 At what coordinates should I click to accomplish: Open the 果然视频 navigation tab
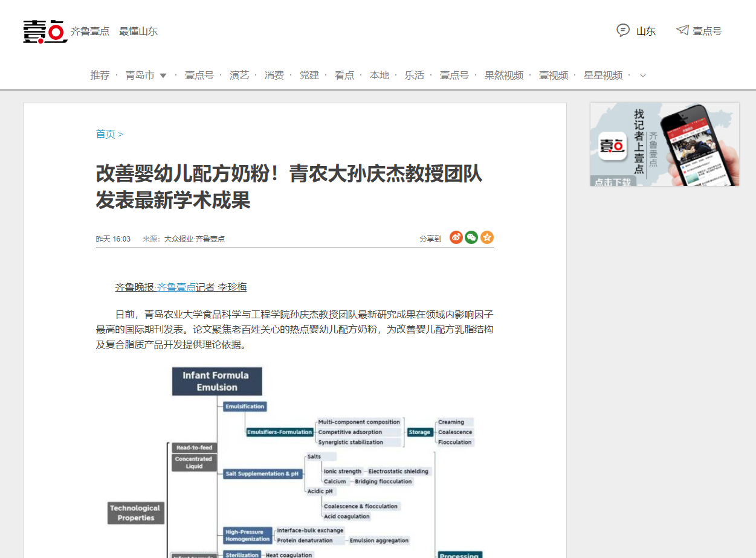[x=504, y=75]
